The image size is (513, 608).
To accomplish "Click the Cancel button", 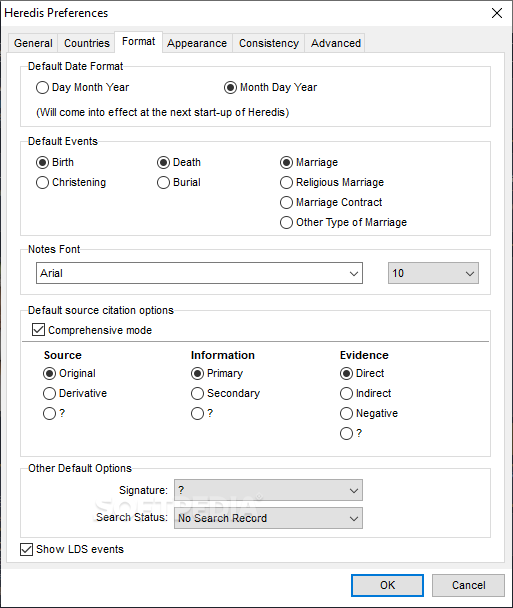I will [x=468, y=585].
